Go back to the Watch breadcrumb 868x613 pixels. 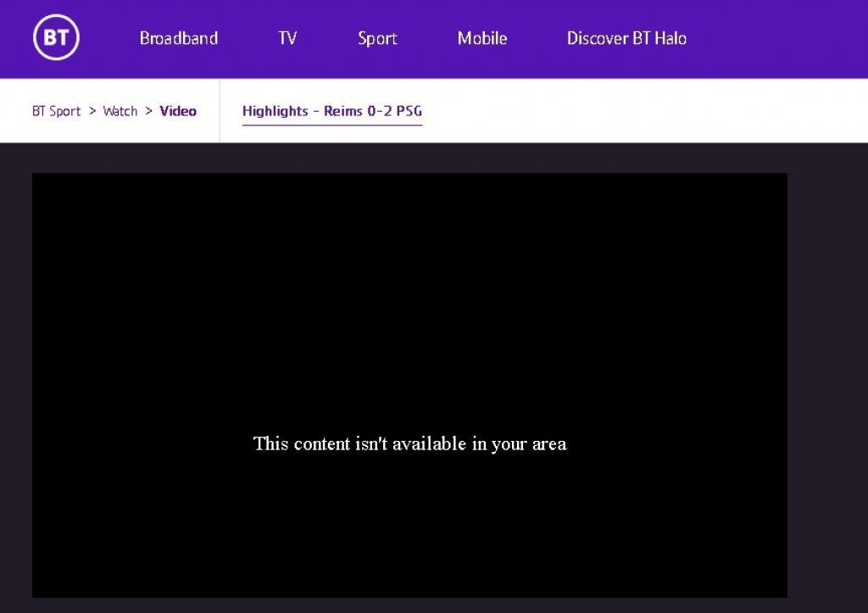coord(120,111)
